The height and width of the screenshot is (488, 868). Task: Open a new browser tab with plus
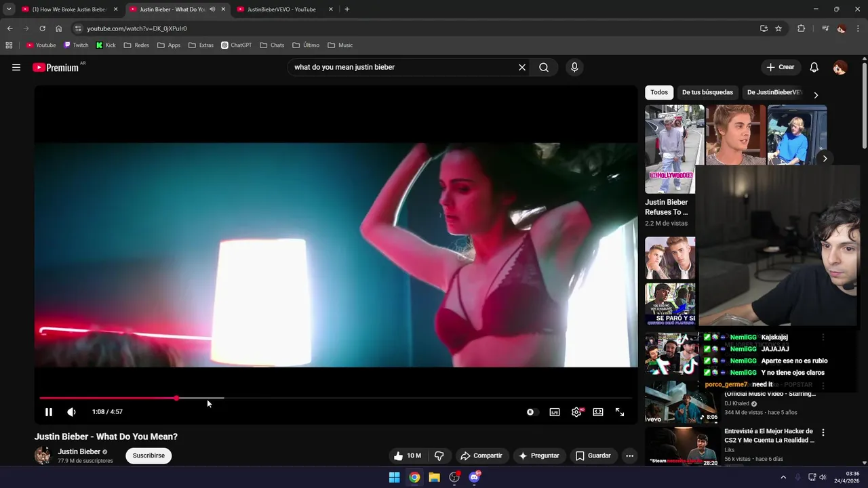click(347, 9)
